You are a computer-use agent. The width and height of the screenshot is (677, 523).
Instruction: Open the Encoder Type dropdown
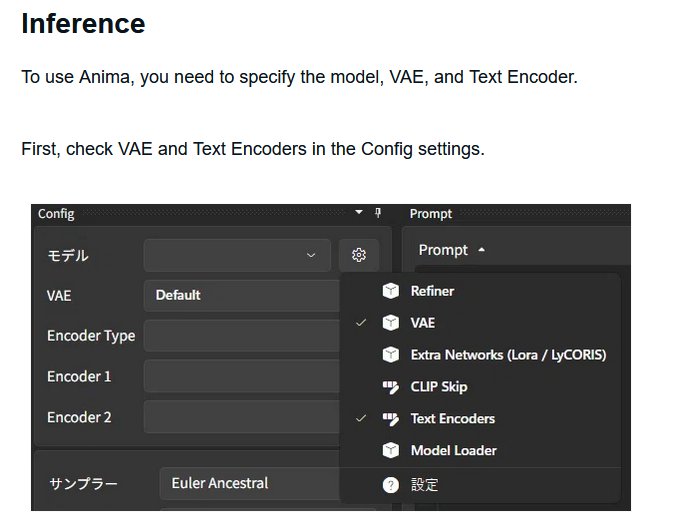click(x=242, y=336)
